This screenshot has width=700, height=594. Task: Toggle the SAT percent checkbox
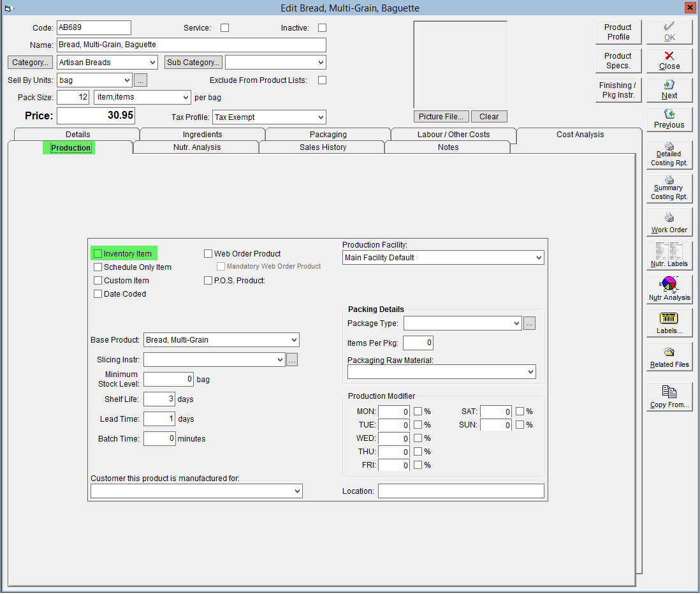pyautogui.click(x=520, y=412)
